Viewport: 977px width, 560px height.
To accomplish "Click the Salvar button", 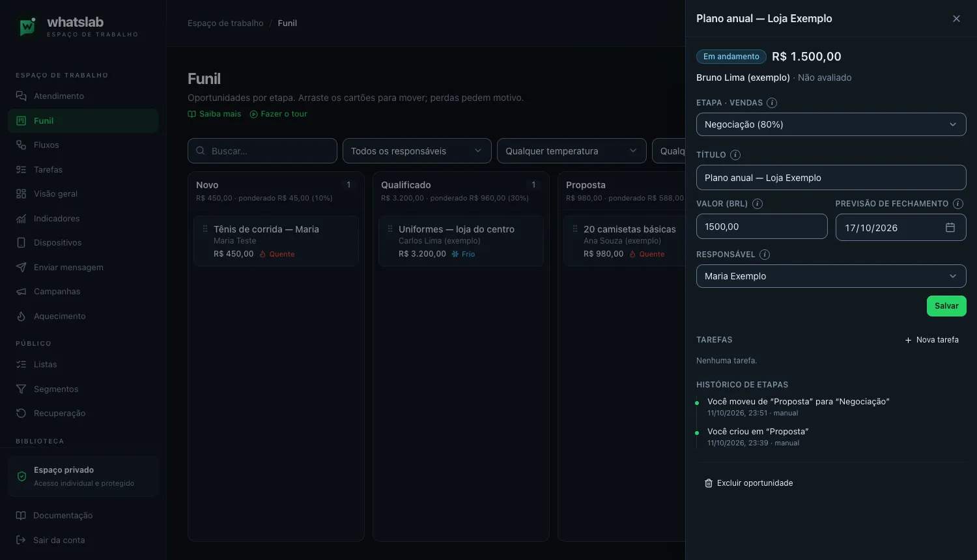I will 946,306.
